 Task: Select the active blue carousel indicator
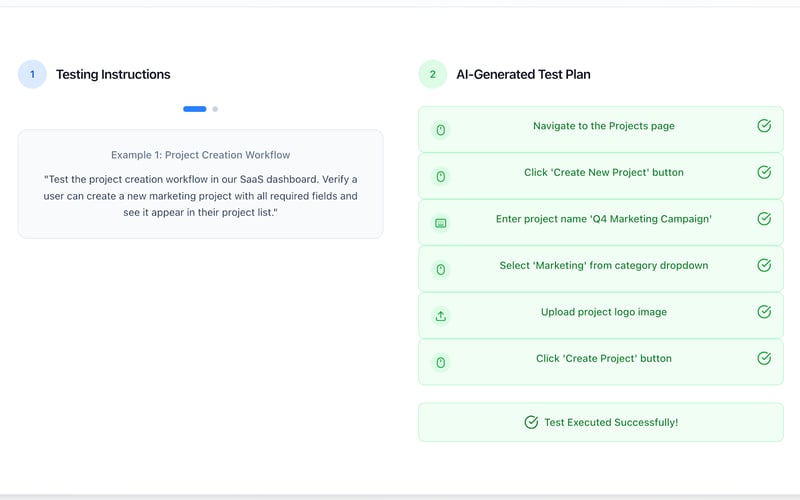coord(195,109)
